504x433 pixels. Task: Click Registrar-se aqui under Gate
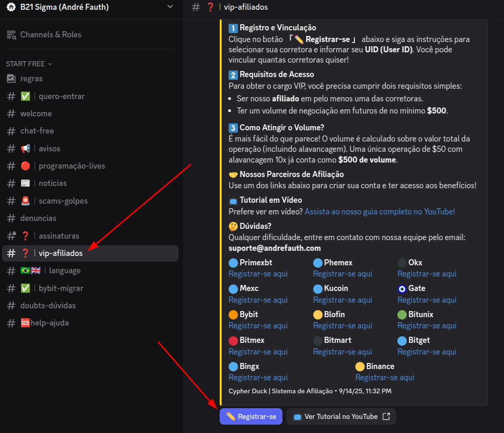427,300
